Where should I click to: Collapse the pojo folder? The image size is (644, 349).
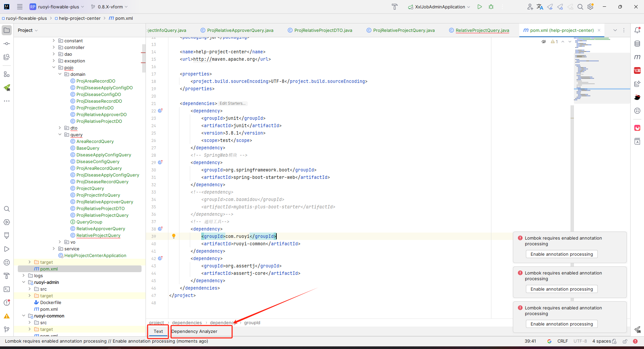coord(54,67)
